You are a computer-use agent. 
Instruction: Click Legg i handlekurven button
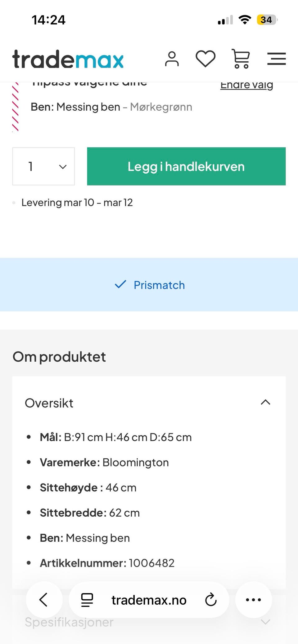pyautogui.click(x=186, y=166)
